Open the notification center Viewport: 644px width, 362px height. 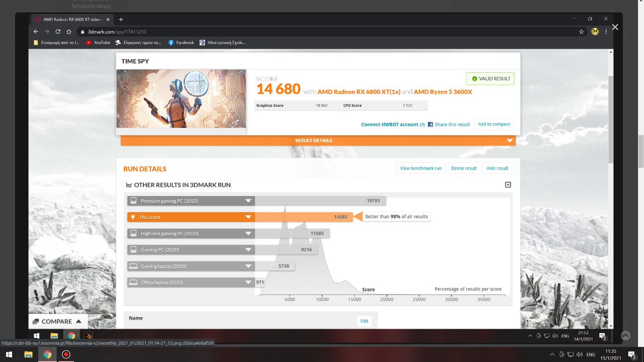[632, 355]
